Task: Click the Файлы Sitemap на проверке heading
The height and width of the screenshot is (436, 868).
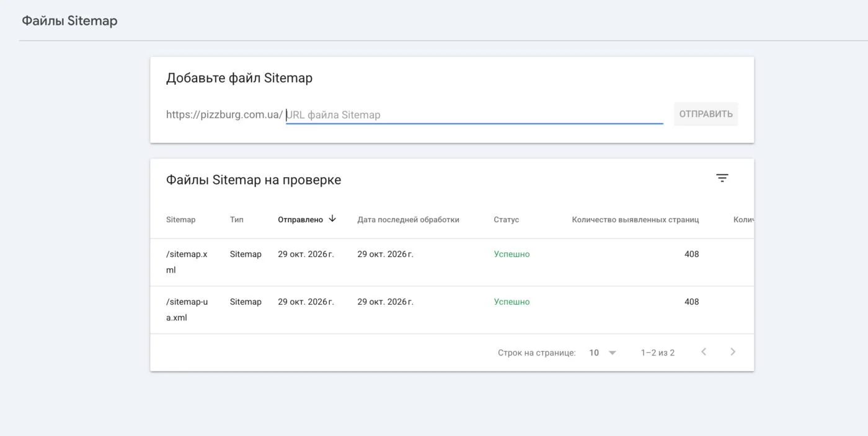Action: coord(254,180)
